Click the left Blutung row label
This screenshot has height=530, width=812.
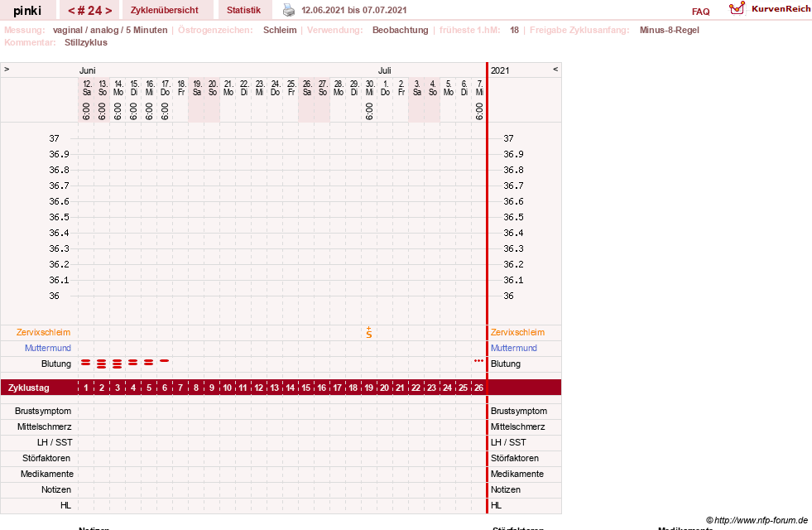pyautogui.click(x=56, y=364)
